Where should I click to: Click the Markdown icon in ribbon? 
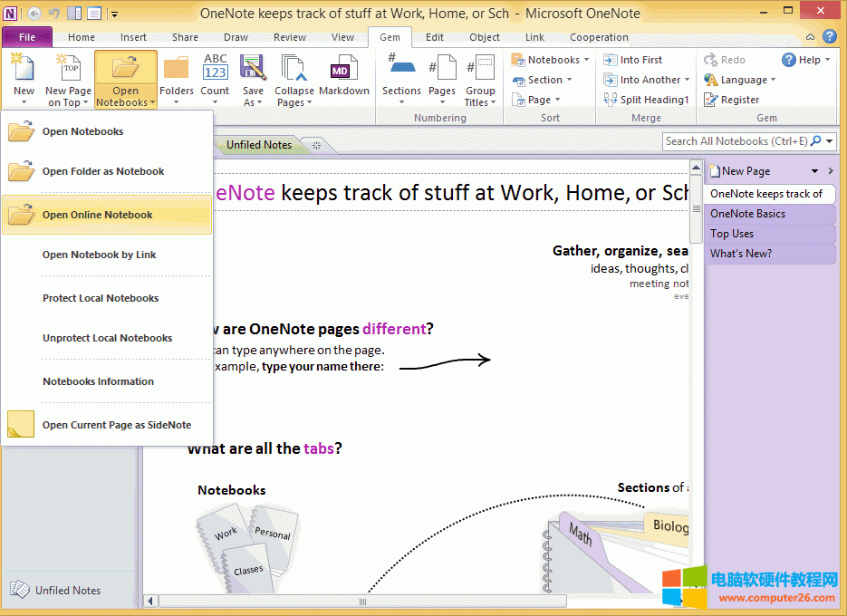343,71
